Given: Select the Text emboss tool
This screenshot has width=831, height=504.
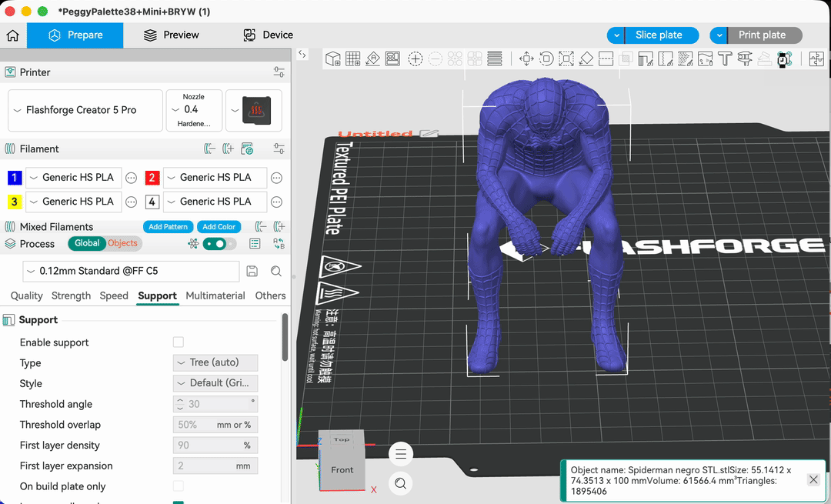Looking at the screenshot, I should 725,58.
